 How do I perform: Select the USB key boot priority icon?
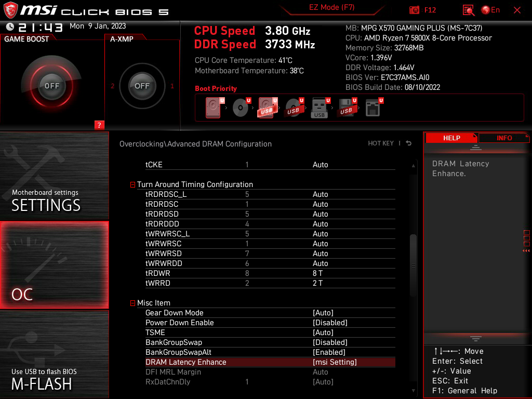(321, 108)
